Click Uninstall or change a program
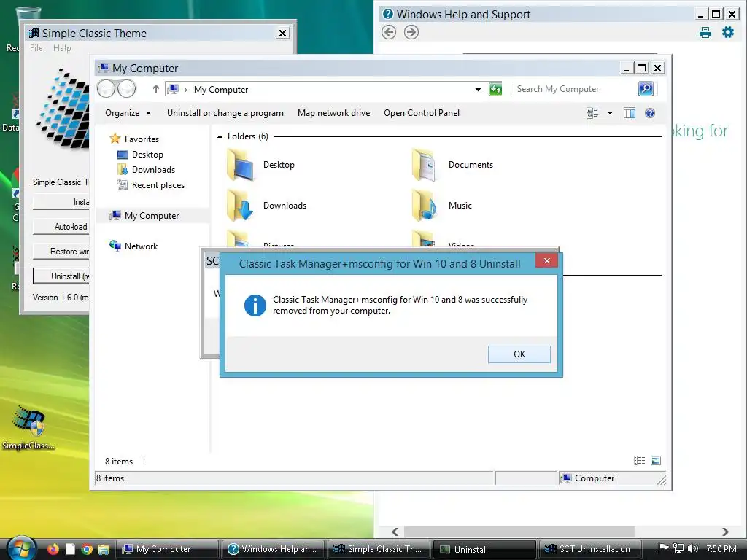747x560 pixels. 225,113
